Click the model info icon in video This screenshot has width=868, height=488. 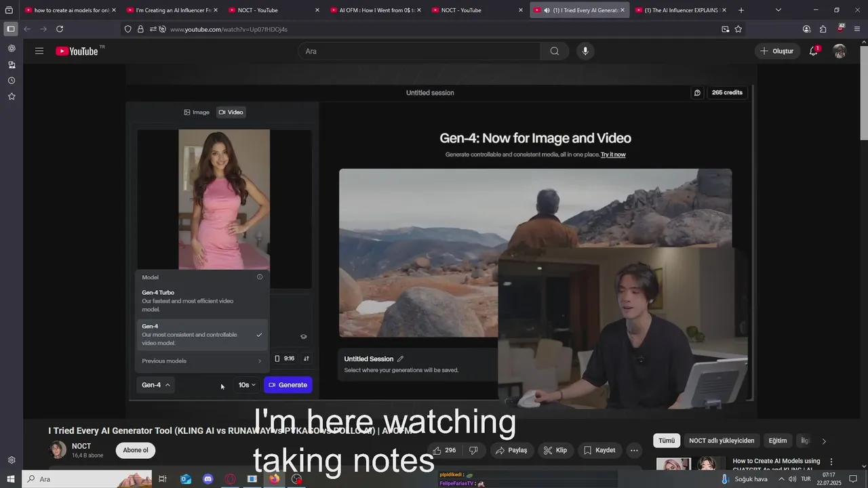pos(260,277)
